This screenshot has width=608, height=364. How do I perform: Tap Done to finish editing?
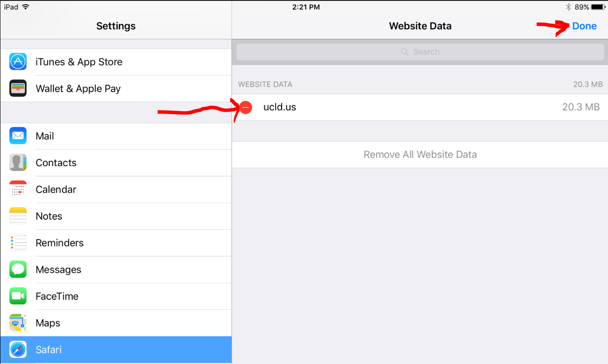click(584, 26)
